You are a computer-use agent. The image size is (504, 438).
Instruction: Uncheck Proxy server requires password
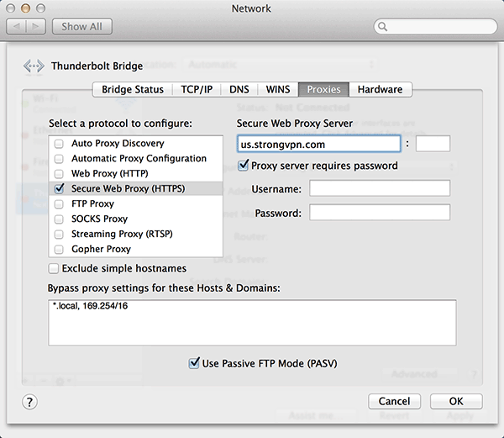[x=244, y=166]
